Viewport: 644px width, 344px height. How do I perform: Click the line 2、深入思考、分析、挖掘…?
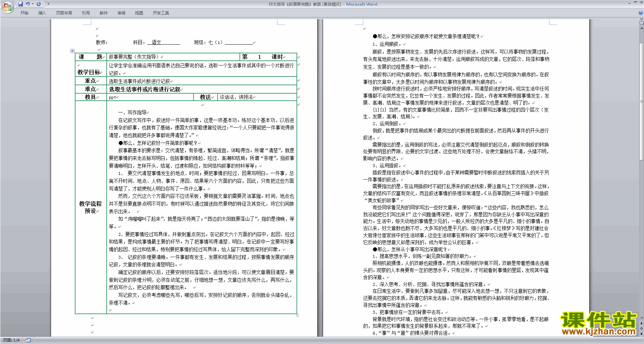click(429, 284)
